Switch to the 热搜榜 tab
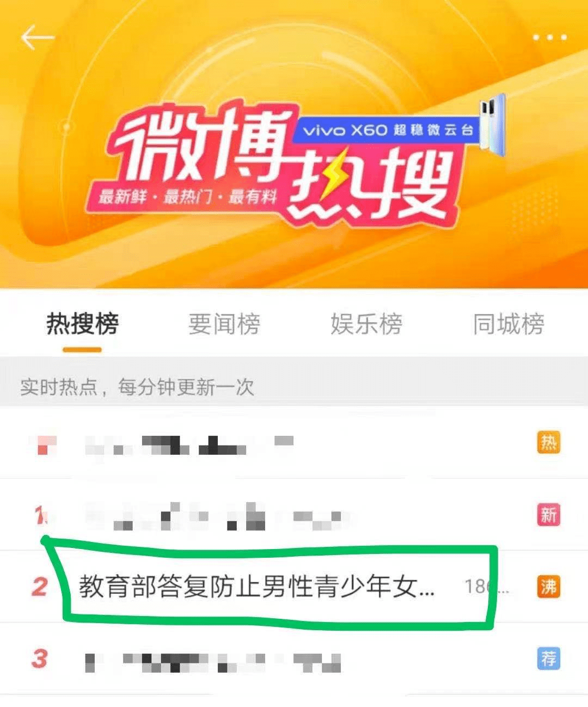588x707 pixels. [82, 324]
